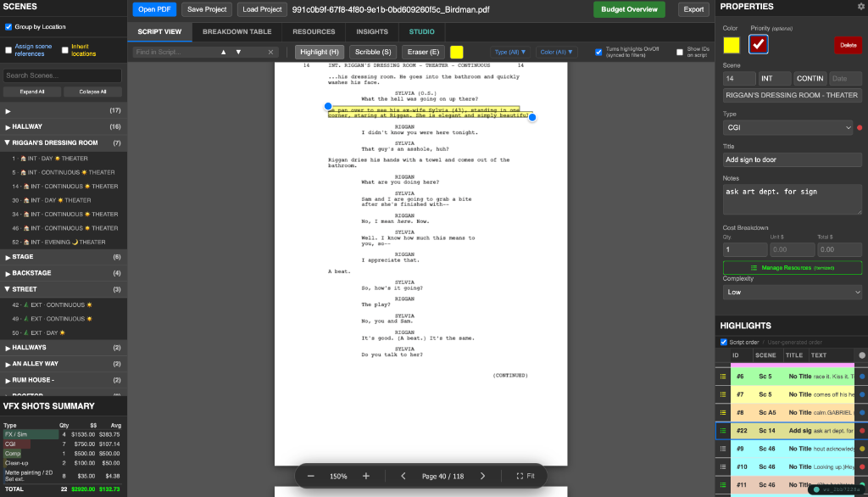The image size is (868, 497).
Task: Open the Properties panel settings gear
Action: 859,7
